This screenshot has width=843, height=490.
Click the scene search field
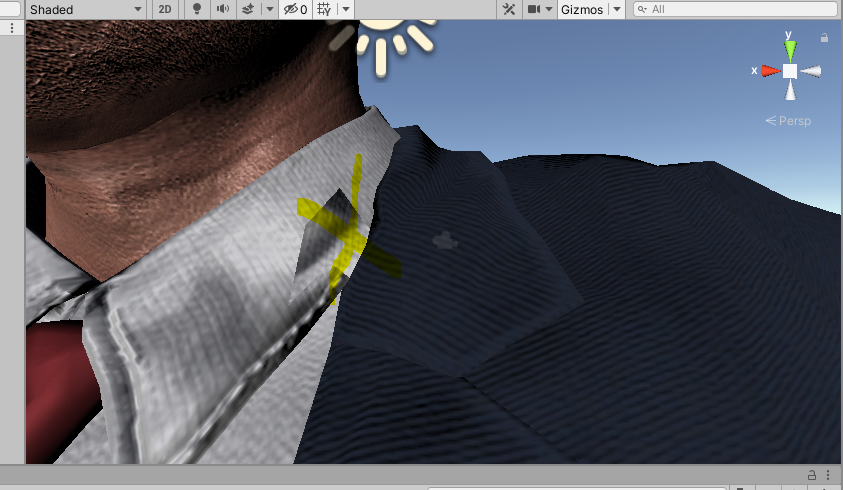735,9
